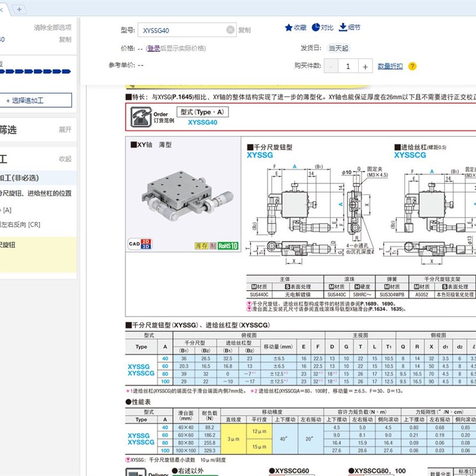The height and width of the screenshot is (476, 476).
Task: Click 40×40 in performance table
Action: coord(186,427)
